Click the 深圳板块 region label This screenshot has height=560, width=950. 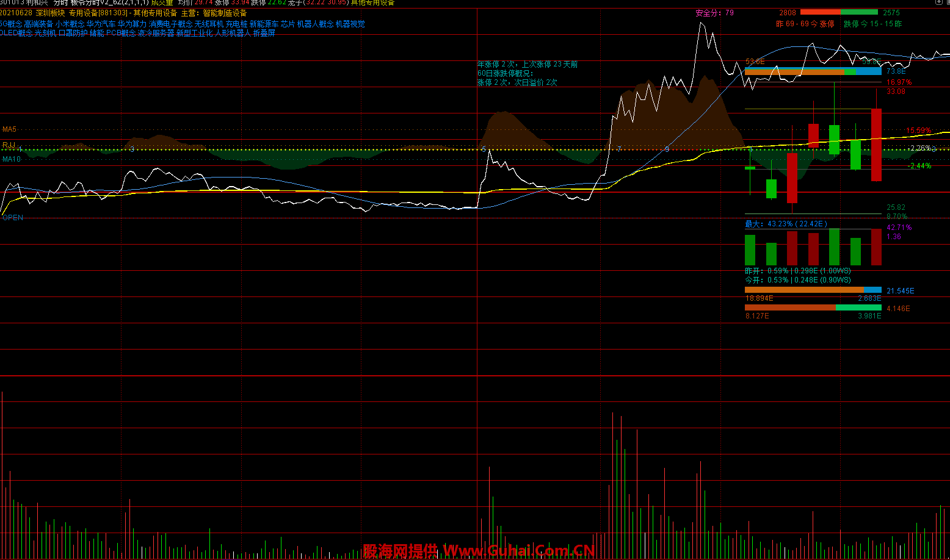click(x=50, y=13)
